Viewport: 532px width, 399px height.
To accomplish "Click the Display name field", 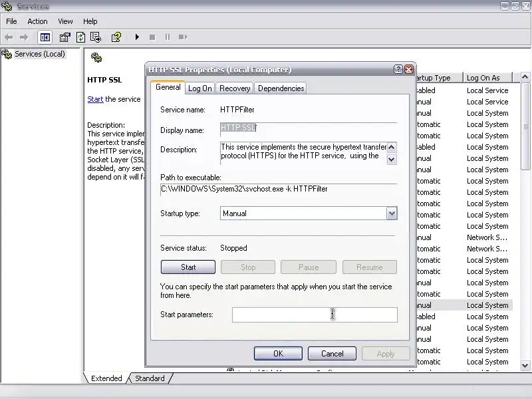I will click(x=309, y=129).
